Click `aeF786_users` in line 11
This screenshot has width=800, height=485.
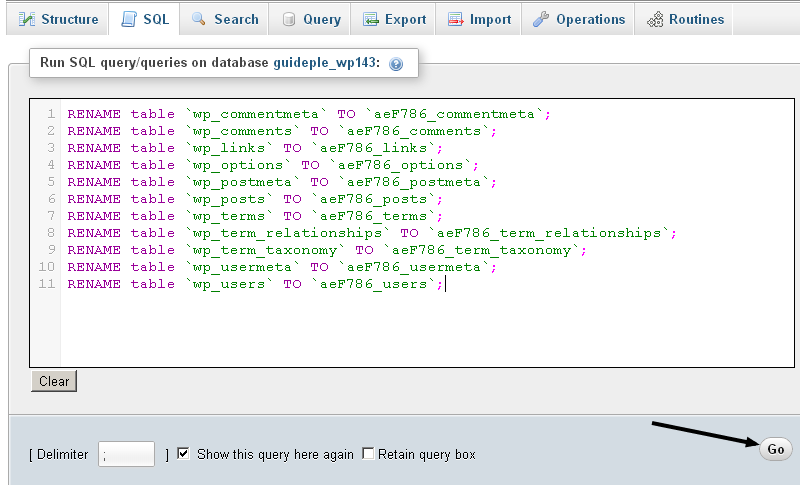[373, 284]
